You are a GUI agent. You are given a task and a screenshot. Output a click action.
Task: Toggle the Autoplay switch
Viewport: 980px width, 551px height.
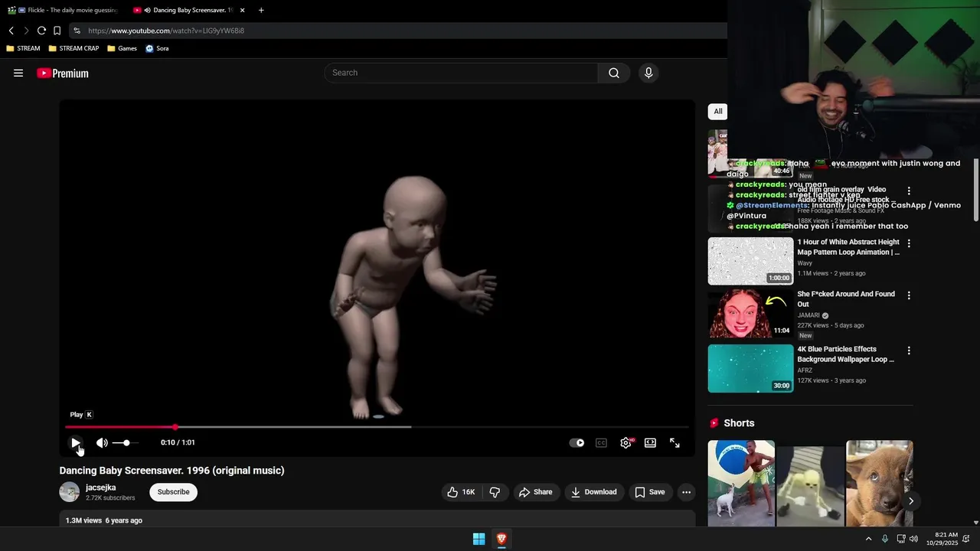click(577, 442)
